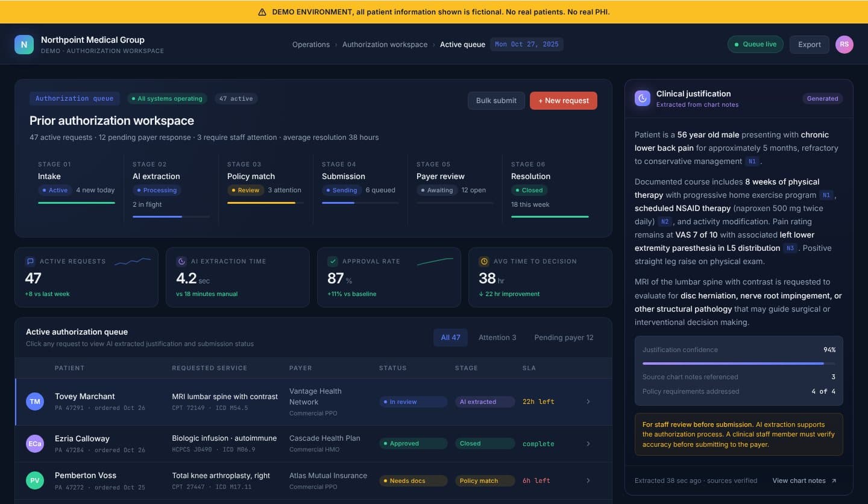The width and height of the screenshot is (868, 504).
Task: Open Authorization workspace breadcrumb link
Action: tap(385, 45)
